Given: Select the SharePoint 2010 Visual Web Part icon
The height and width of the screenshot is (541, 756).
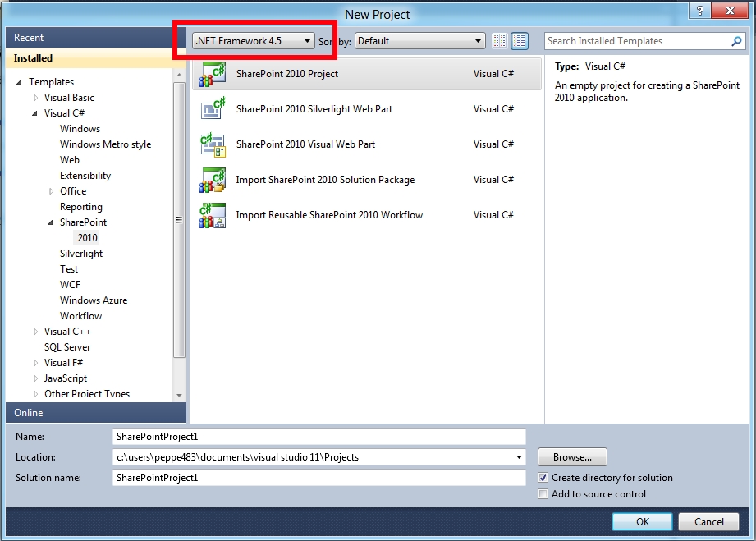Looking at the screenshot, I should (213, 144).
